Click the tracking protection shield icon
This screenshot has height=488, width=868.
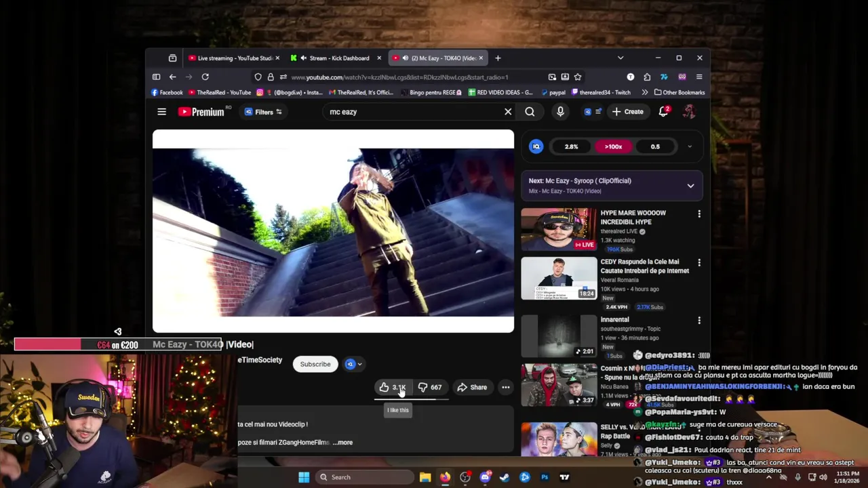258,77
